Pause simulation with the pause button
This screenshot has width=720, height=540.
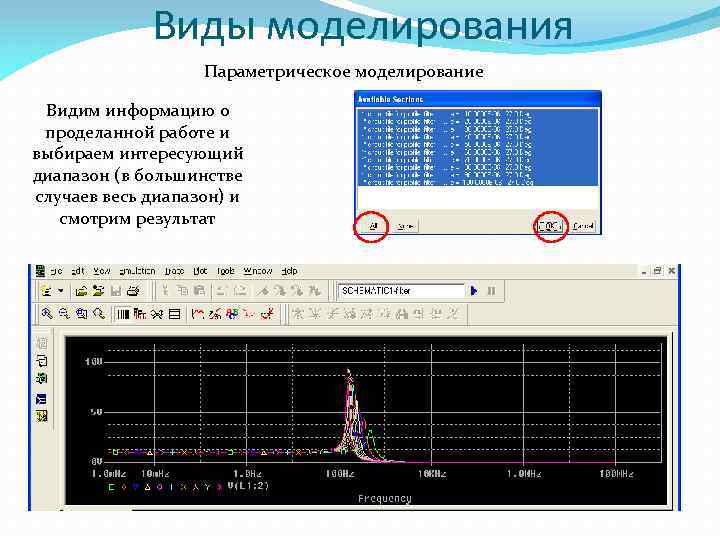pos(491,291)
